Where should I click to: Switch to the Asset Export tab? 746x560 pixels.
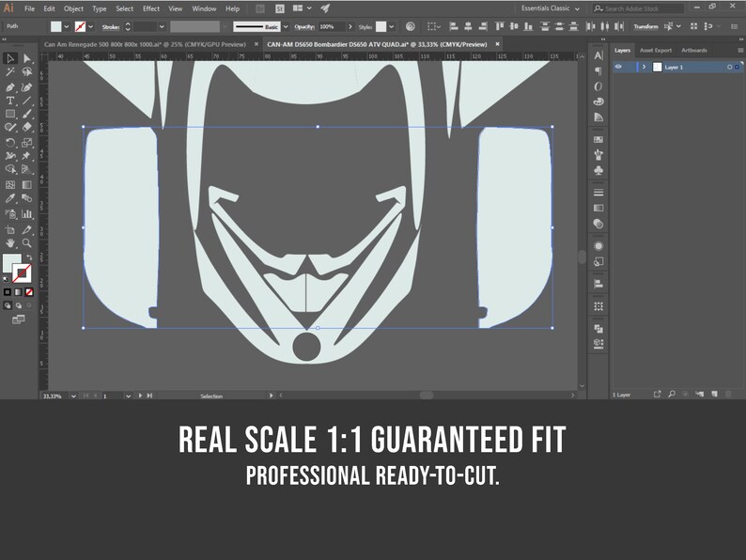[656, 51]
